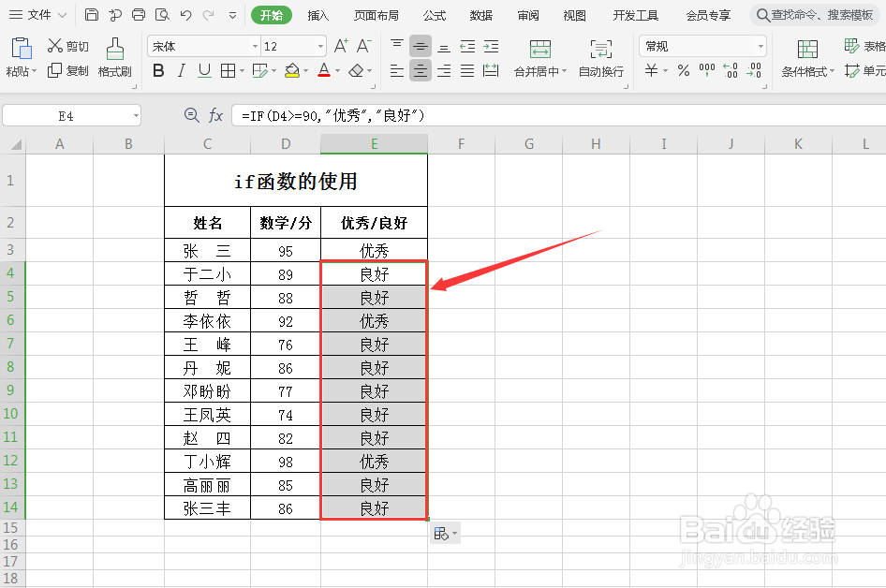Open the font name 宋体 dropdown
886x588 pixels.
[255, 45]
